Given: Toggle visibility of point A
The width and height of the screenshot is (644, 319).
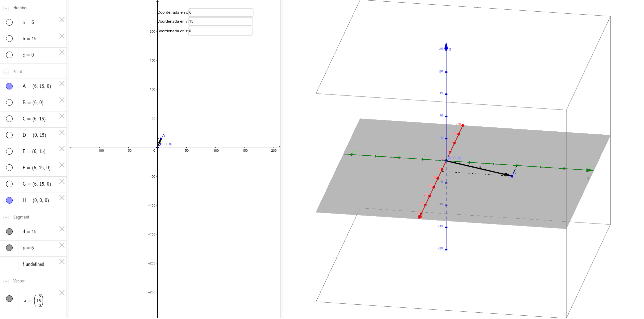Looking at the screenshot, I should point(9,86).
